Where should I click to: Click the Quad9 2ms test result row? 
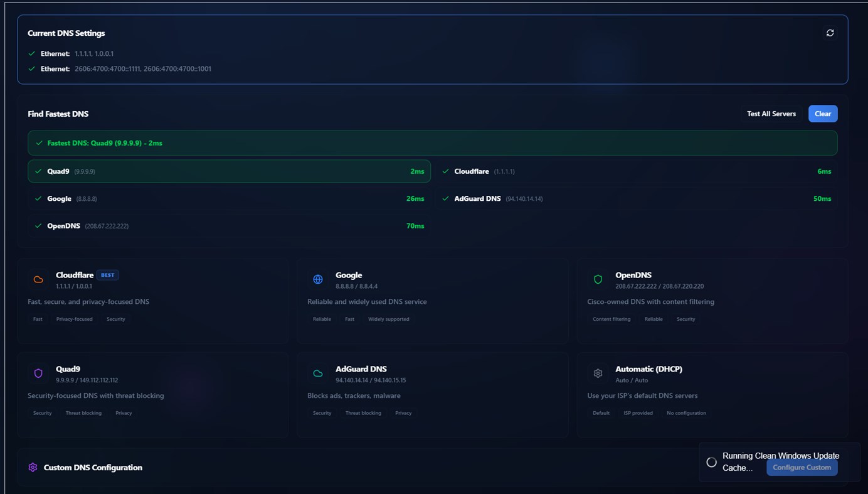tap(229, 171)
